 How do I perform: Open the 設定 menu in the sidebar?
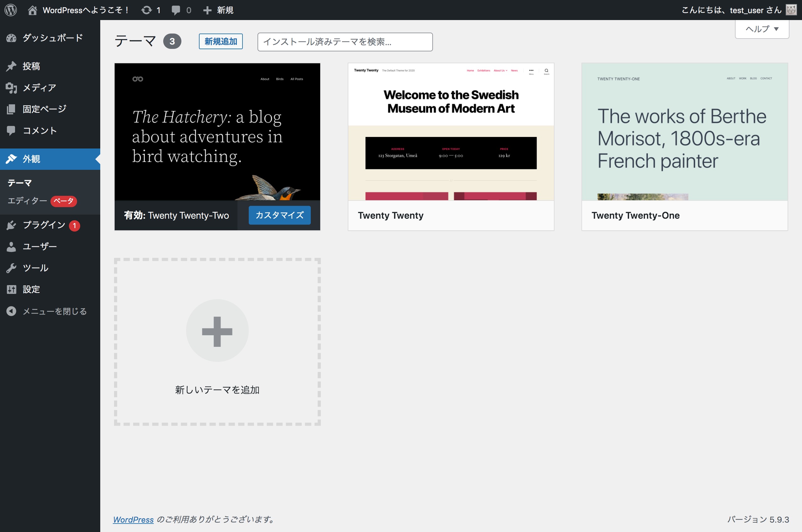(x=31, y=289)
